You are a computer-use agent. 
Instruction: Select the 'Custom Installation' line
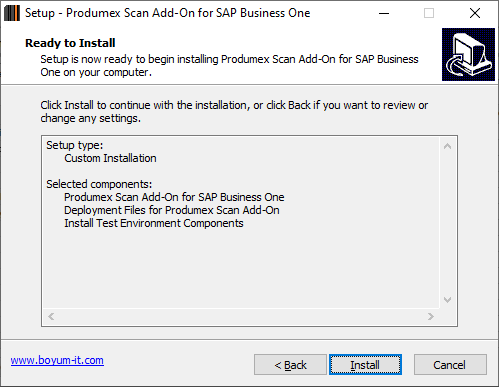[x=110, y=158]
